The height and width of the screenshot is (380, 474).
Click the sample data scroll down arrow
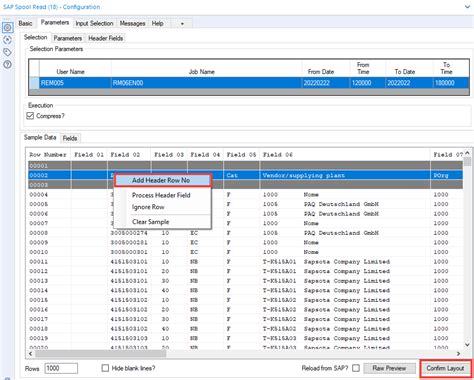click(x=467, y=345)
